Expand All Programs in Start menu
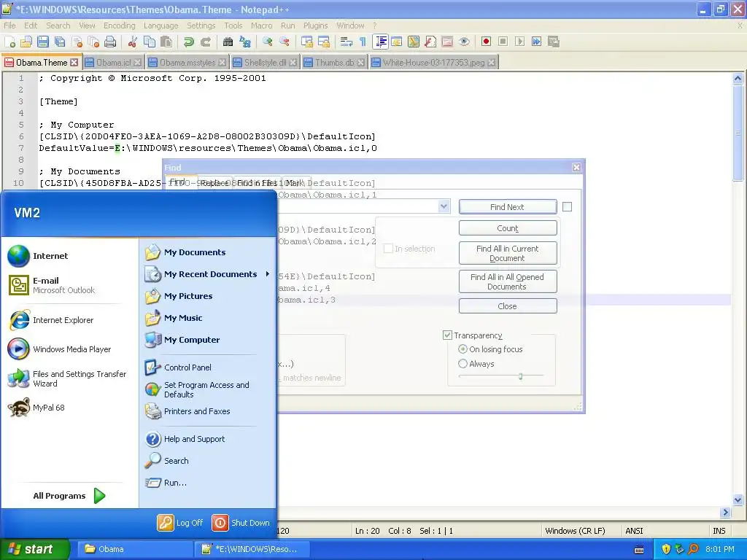Image resolution: width=747 pixels, height=560 pixels. [69, 496]
